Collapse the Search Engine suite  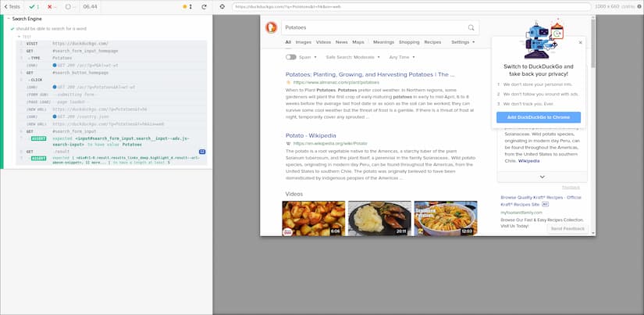25,19
